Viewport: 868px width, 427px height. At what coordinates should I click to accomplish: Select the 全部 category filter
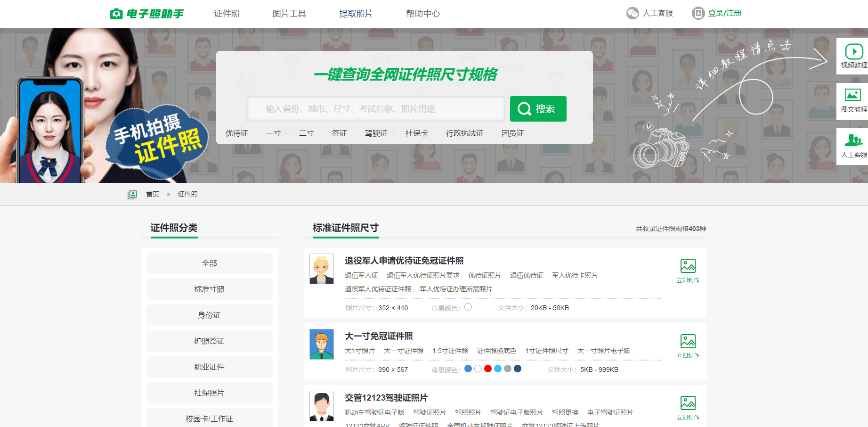[x=210, y=263]
